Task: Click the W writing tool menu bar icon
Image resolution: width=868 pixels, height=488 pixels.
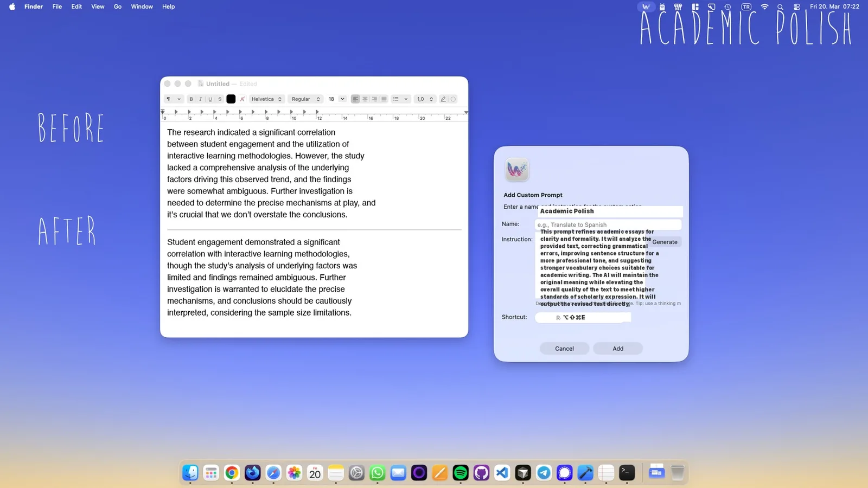Action: point(646,7)
